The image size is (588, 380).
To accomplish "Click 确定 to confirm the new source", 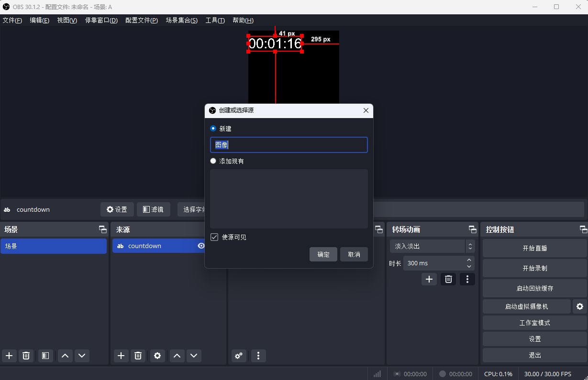I will click(323, 254).
